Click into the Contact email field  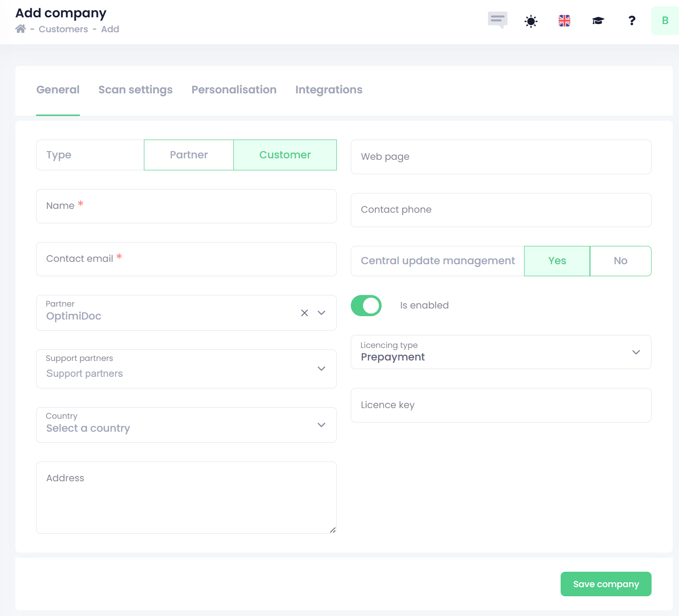[x=186, y=259]
